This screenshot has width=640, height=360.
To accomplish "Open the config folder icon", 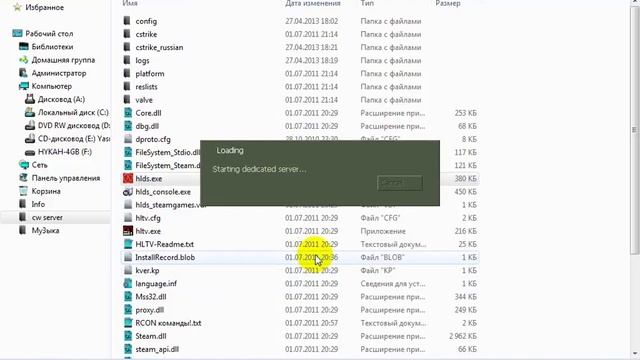I will tap(127, 21).
